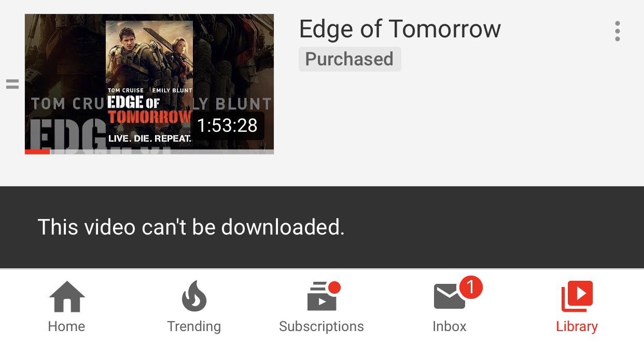Switch to the Home tab label
Image resolution: width=644 pixels, height=343 pixels.
(66, 326)
